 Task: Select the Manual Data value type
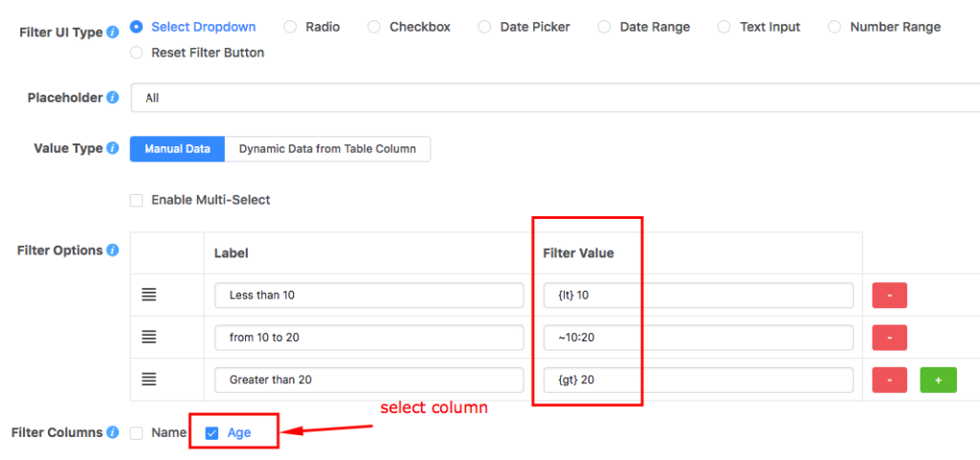[177, 149]
